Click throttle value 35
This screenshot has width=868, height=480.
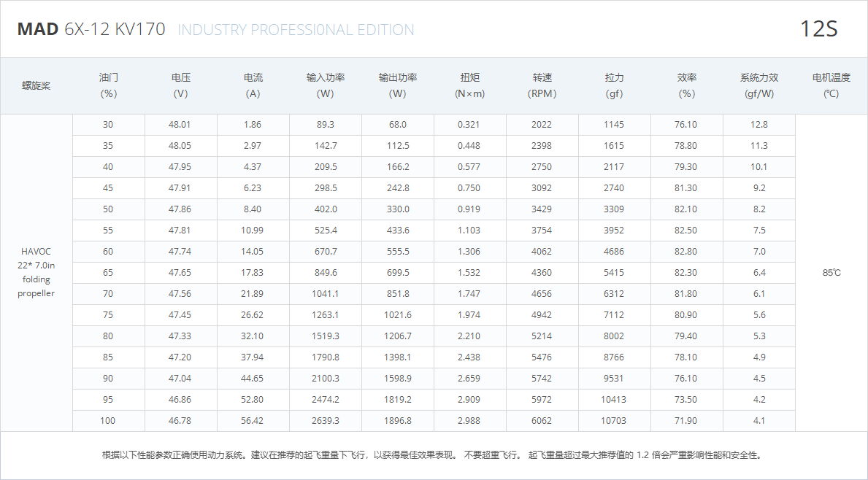(108, 145)
